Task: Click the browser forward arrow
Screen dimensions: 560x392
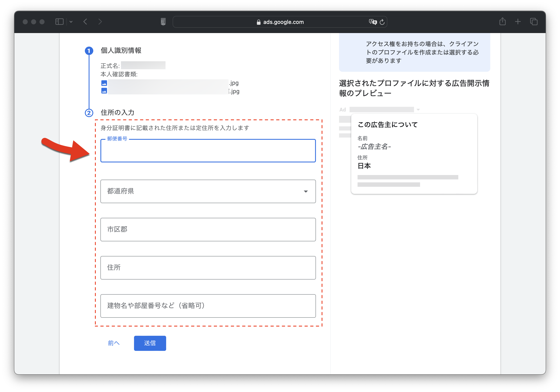Action: pos(100,22)
